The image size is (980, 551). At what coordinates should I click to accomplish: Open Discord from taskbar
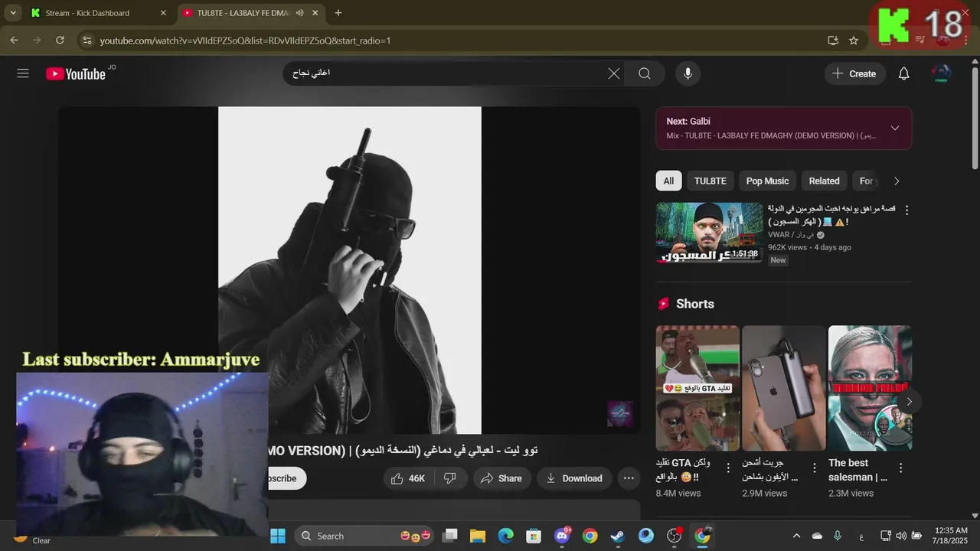click(562, 536)
